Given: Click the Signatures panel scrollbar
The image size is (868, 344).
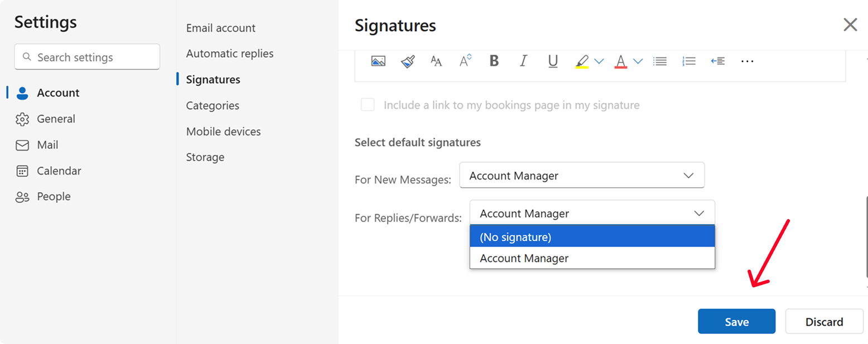Looking at the screenshot, I should (x=866, y=236).
